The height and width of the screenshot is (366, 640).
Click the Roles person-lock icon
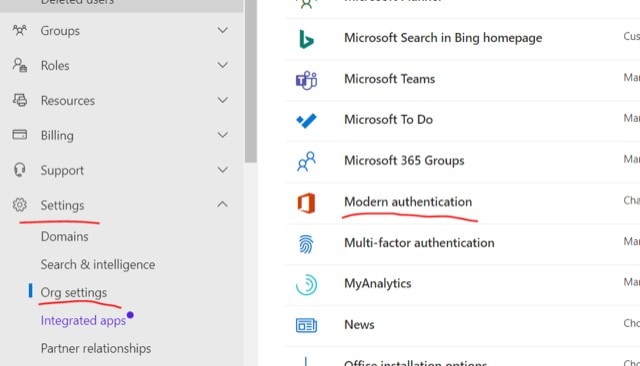click(x=20, y=65)
